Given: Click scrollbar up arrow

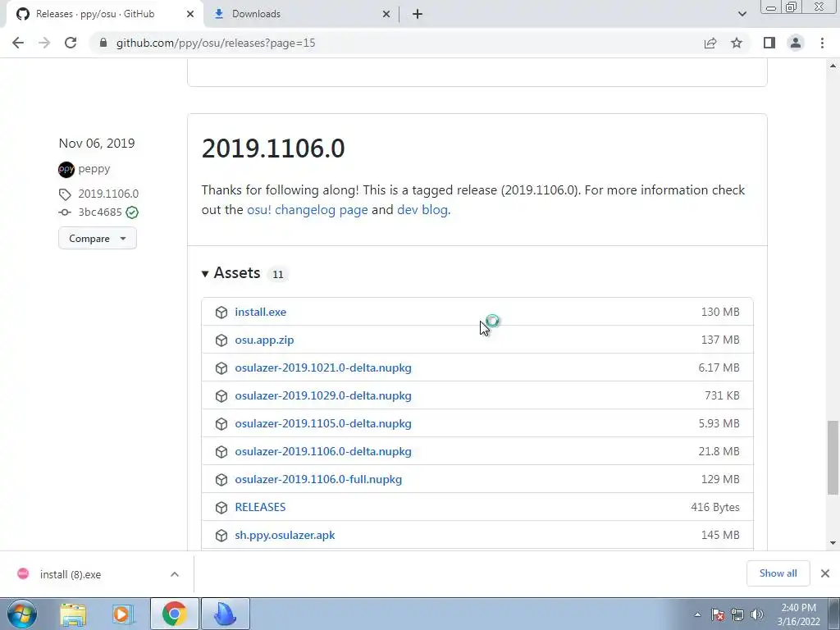Looking at the screenshot, I should [x=833, y=66].
